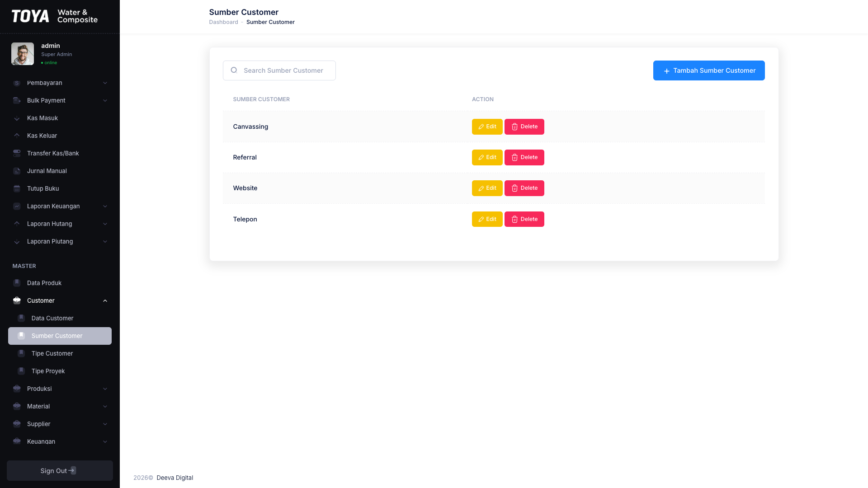Expand the Laporan Hutang chevron
Screen dimensions: 868x488
105,224
